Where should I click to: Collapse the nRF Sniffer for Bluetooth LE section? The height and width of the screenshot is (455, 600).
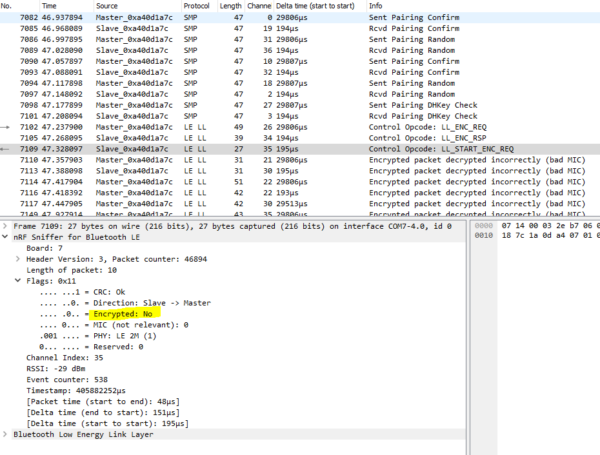pos(7,237)
